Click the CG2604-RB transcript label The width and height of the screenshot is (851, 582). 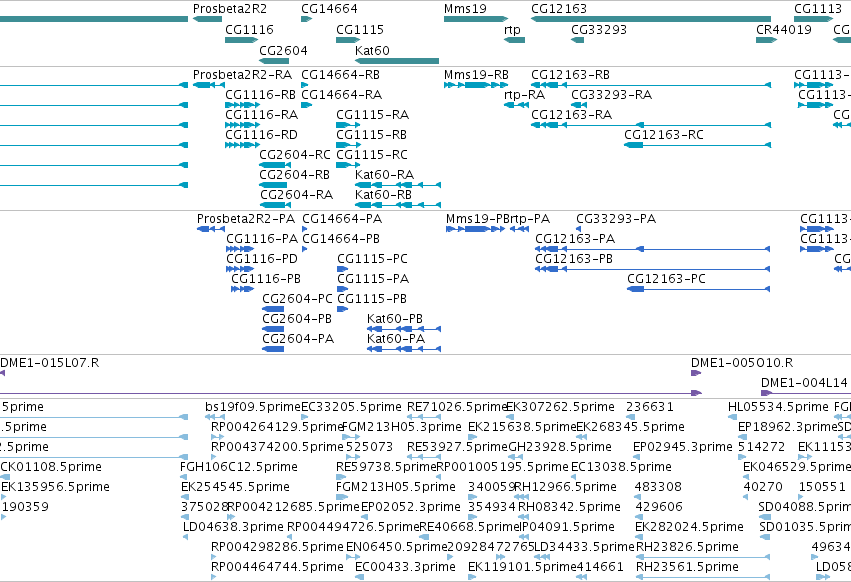[x=294, y=175]
